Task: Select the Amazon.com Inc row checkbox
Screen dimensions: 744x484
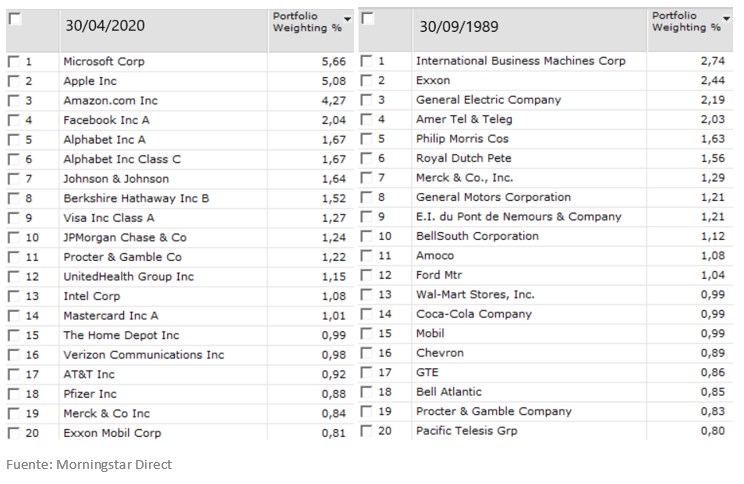Action: [x=13, y=101]
